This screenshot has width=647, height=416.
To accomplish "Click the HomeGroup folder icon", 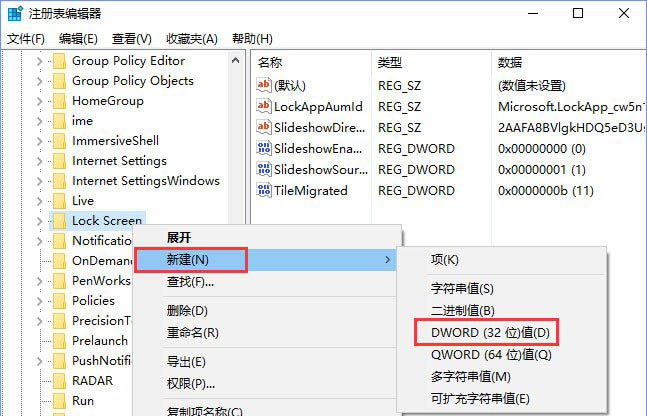I will point(59,101).
